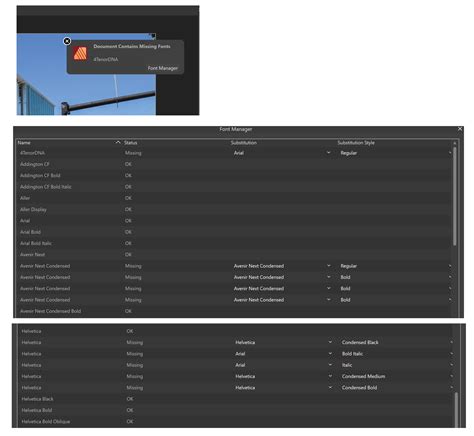This screenshot has width=474, height=436.
Task: Click the Substitution Style column header
Action: pos(356,142)
